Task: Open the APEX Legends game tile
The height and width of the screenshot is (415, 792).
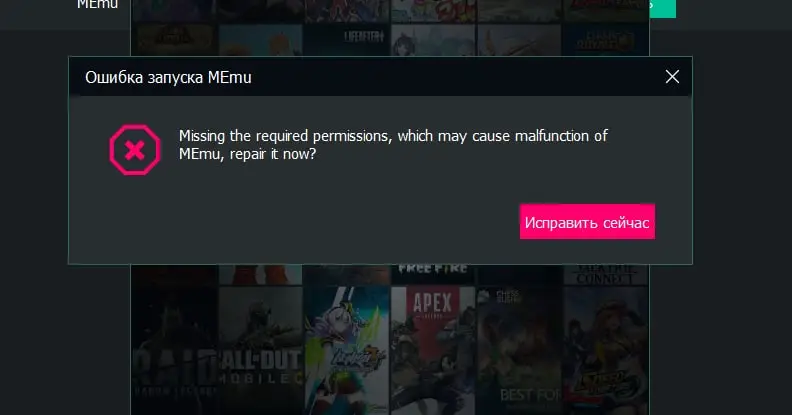Action: pos(433,350)
